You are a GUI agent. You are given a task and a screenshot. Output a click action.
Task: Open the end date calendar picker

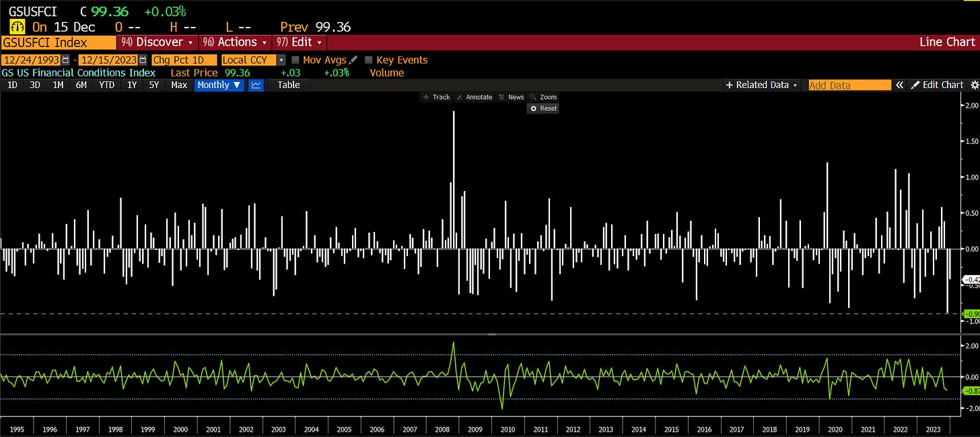[x=143, y=60]
